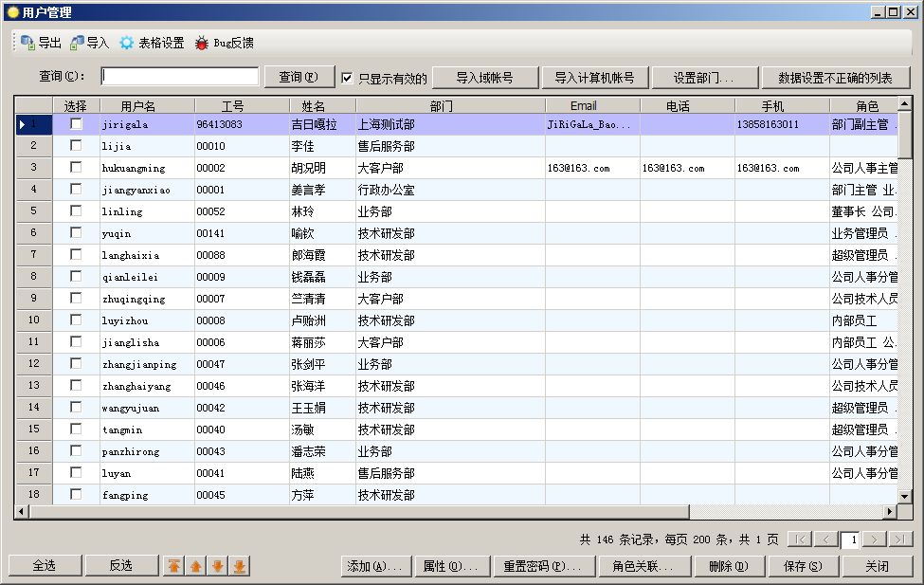This screenshot has height=585, width=924.
Task: Click vertical scrollbar up arrow
Action: 904,103
